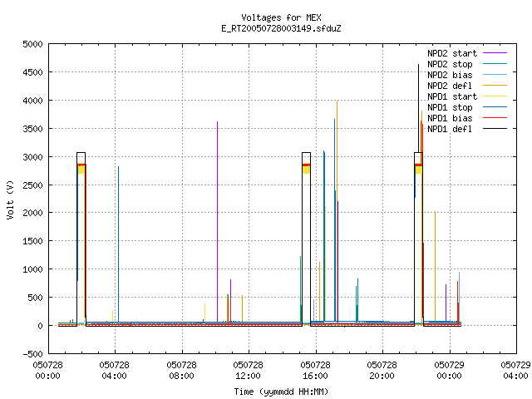Click the orange NPD2 defl legend line
Viewport: 532px width, 399px height.
[495, 85]
